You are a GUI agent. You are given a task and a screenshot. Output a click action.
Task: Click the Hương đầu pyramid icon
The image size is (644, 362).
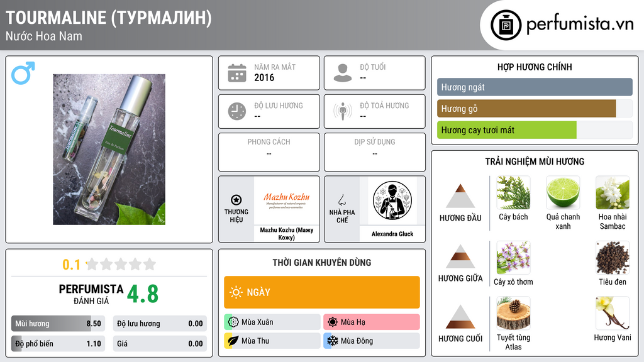pyautogui.click(x=460, y=196)
